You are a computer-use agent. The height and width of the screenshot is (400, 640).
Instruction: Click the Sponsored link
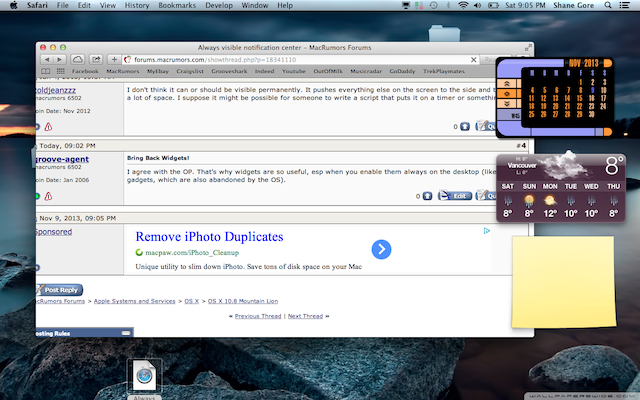point(53,232)
